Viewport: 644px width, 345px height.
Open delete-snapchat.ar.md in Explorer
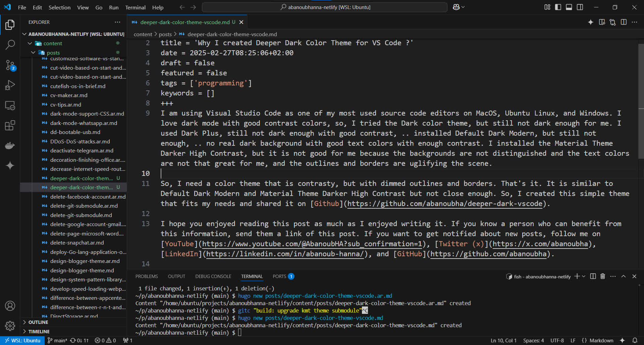(77, 243)
